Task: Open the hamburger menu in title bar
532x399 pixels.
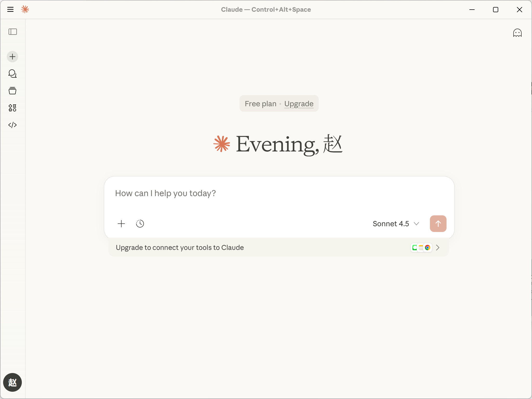Action: [x=10, y=10]
